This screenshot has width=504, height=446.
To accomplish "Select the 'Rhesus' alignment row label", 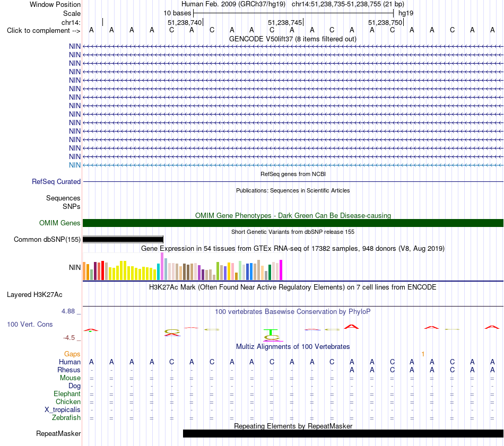I will pyautogui.click(x=69, y=370).
